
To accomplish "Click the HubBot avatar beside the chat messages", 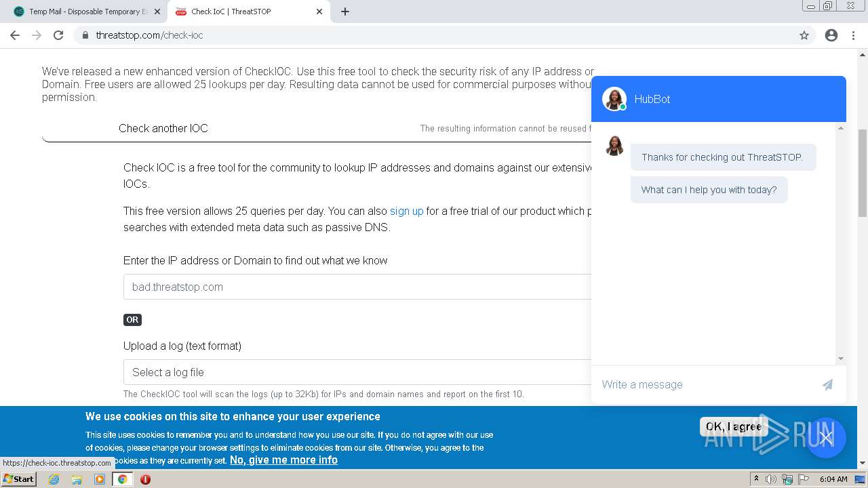I will pos(614,146).
